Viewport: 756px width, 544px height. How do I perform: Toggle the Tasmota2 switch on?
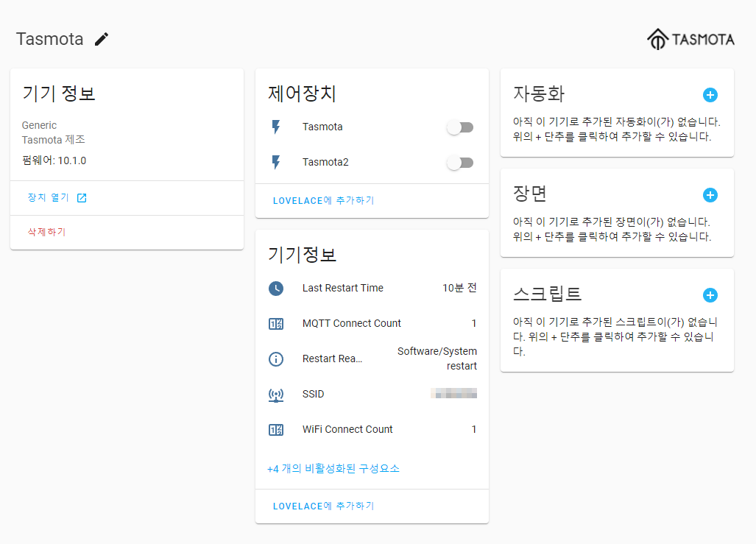tap(460, 163)
